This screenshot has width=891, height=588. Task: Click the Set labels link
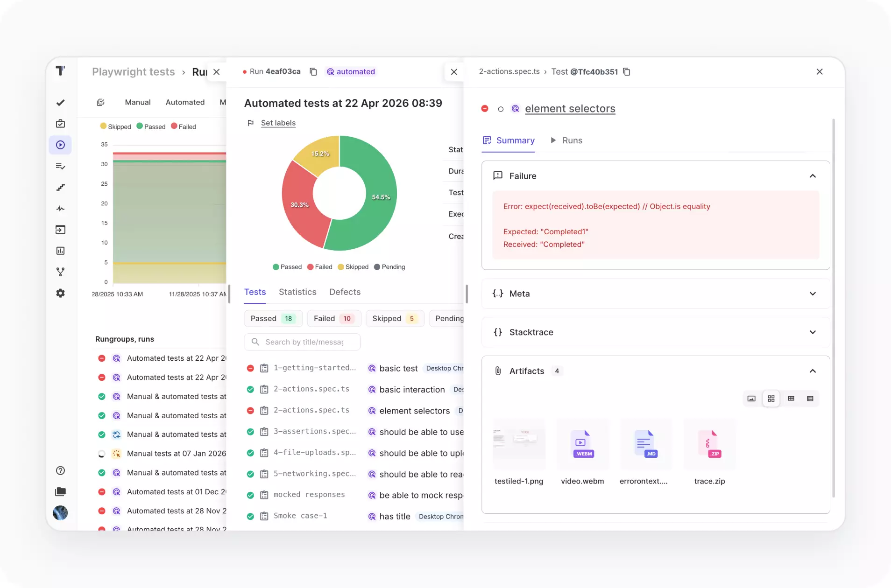(x=278, y=123)
